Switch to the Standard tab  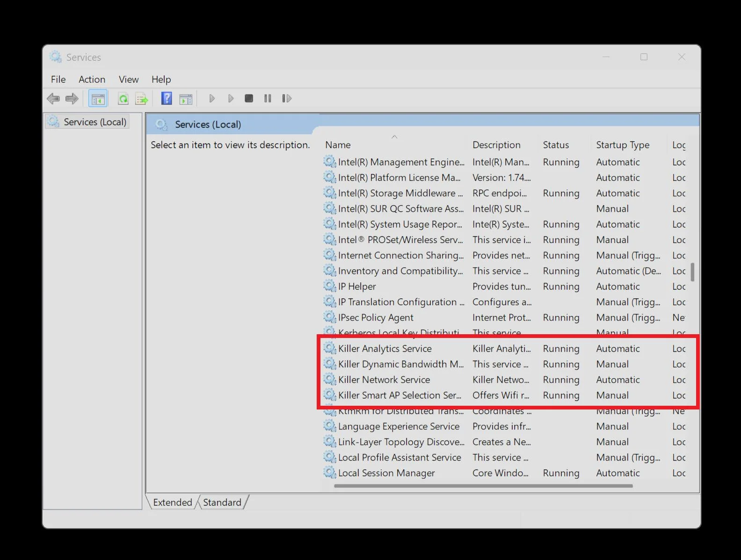coord(222,502)
